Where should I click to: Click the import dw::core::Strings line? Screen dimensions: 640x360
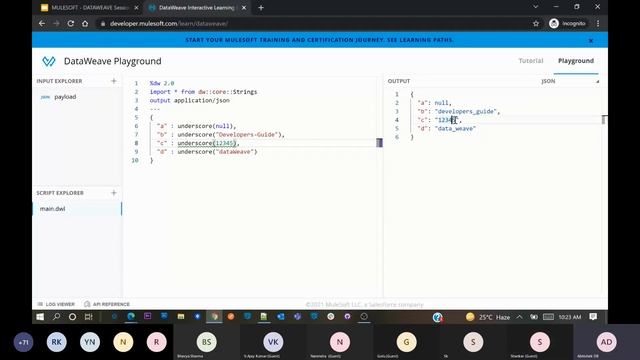pos(203,92)
